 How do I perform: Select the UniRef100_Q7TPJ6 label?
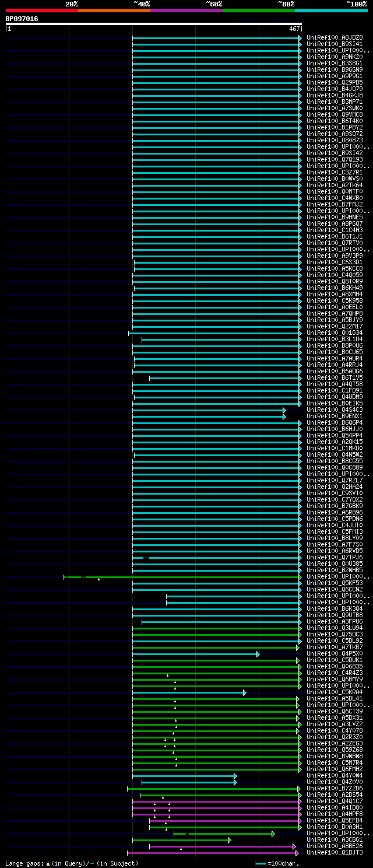335,557
